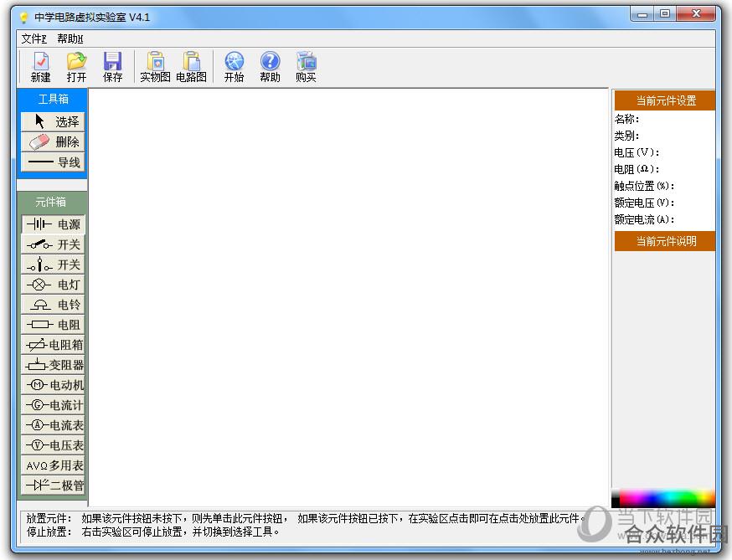This screenshot has height=560, width=732.
Task: Pick the 电流表 ammeter component
Action: 54,425
